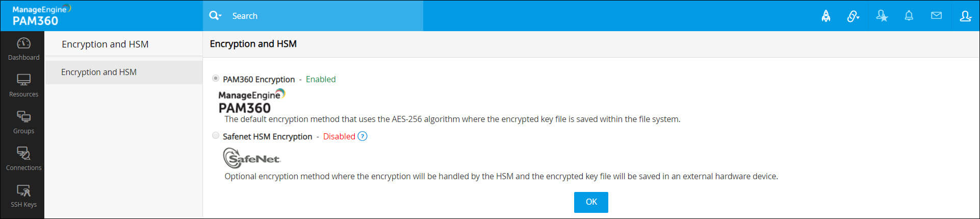Click the envelope messages icon
The width and height of the screenshot is (980, 219).
(936, 16)
